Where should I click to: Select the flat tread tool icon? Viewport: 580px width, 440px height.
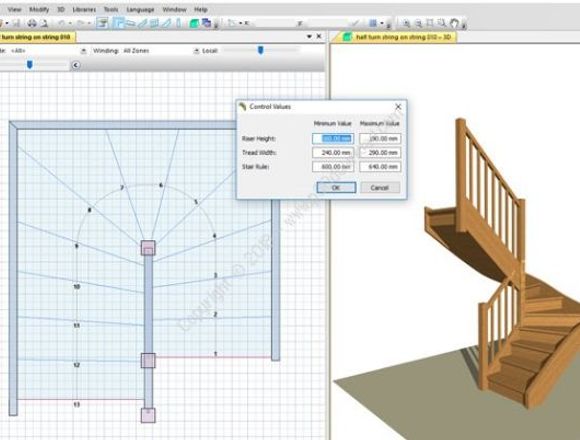pyautogui.click(x=130, y=23)
